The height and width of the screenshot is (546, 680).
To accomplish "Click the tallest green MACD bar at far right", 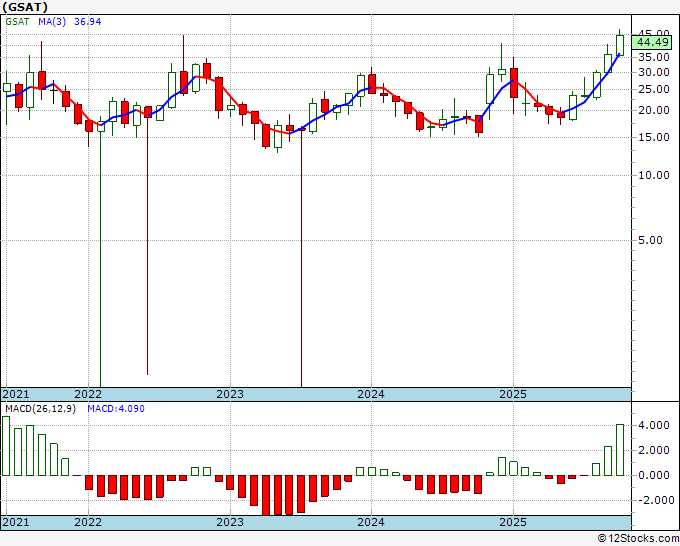I will [620, 450].
